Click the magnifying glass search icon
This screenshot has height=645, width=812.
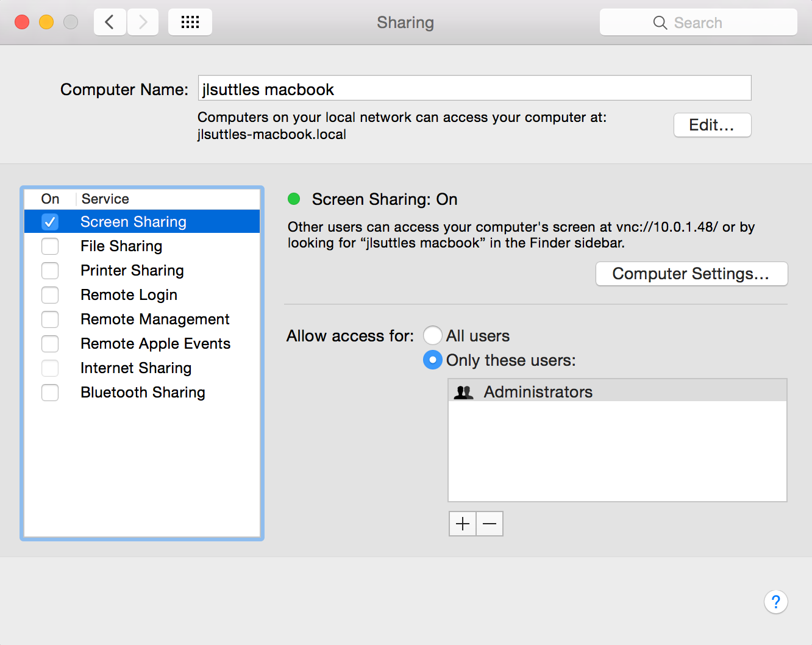point(660,23)
